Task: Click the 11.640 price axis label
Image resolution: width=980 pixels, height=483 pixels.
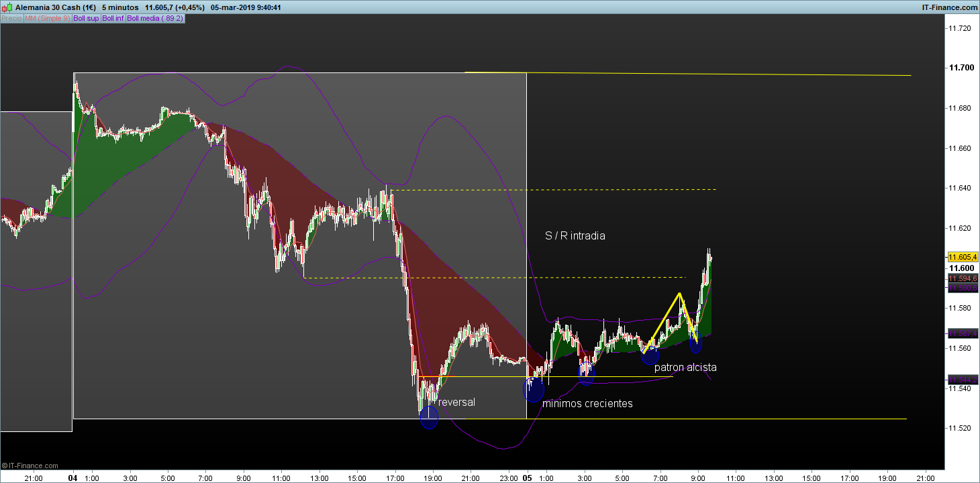Action: tap(959, 188)
